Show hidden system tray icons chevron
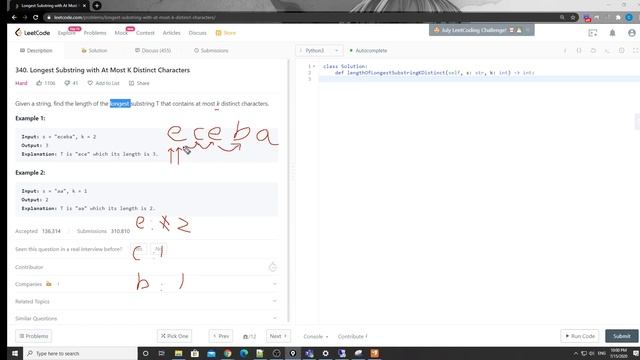Viewport: 640px width, 360px height. (576, 353)
